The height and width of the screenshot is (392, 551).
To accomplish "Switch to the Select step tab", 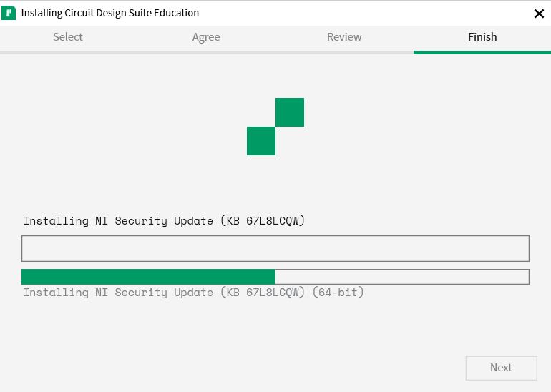I will [x=68, y=37].
